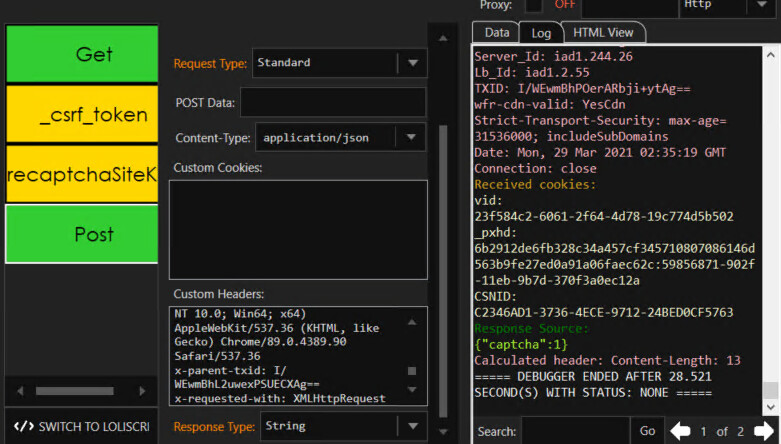Open the Content-Type dropdown arrow
The width and height of the screenshot is (781, 444).
coord(411,137)
